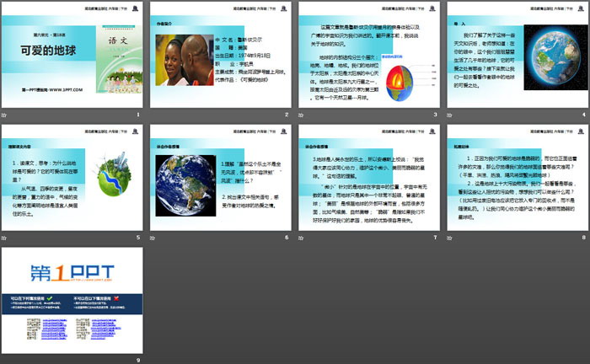590x364 pixels.
Task: Select the title slide '可爱的地球'
Action: (x=72, y=56)
